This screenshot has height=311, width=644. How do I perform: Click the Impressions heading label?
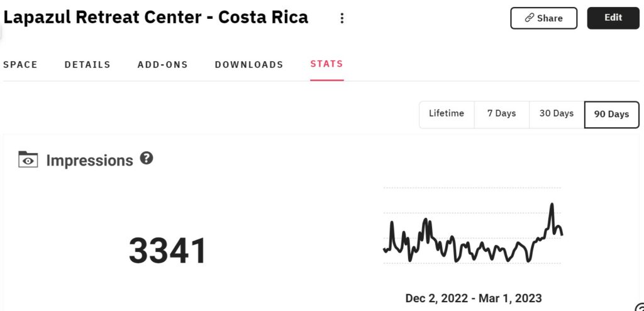[x=89, y=160]
